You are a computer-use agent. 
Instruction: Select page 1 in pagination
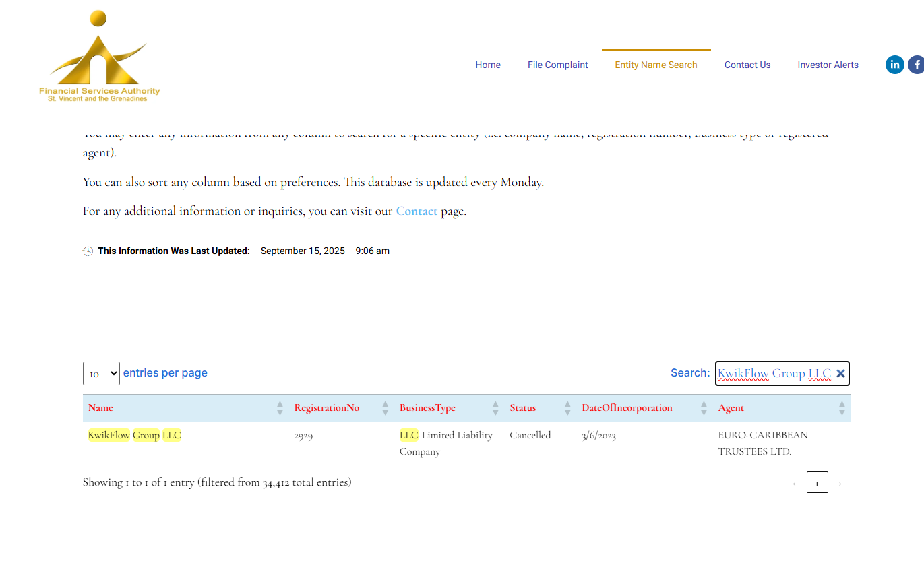tap(818, 482)
